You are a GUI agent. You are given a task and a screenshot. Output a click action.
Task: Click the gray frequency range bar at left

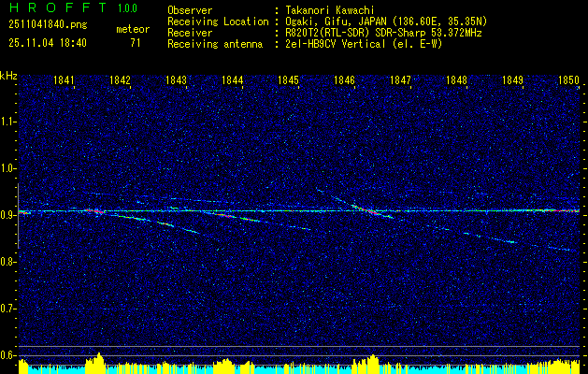click(x=18, y=216)
